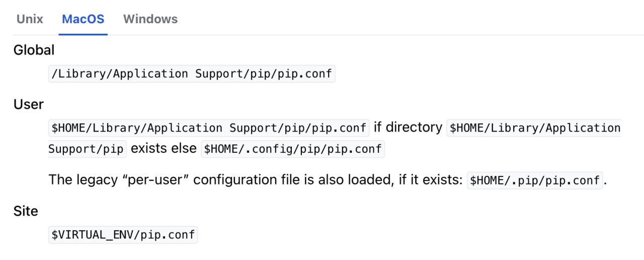
Task: Click the Global heading
Action: [34, 50]
